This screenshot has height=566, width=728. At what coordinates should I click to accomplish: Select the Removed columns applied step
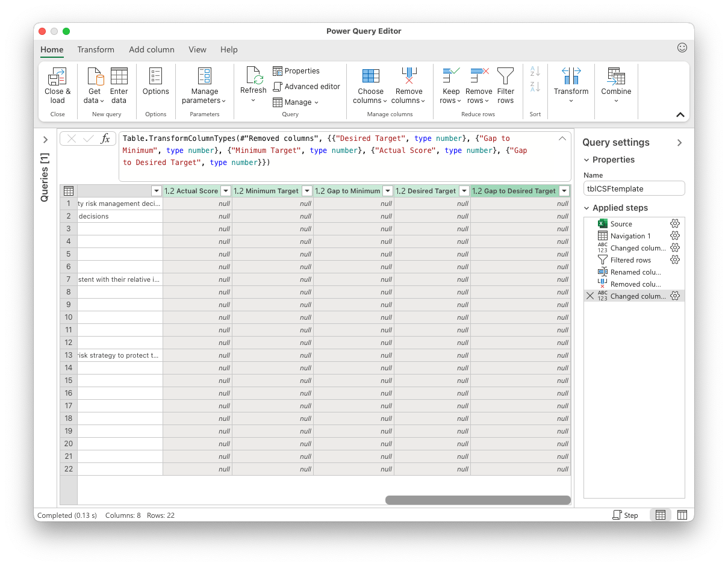click(x=634, y=284)
